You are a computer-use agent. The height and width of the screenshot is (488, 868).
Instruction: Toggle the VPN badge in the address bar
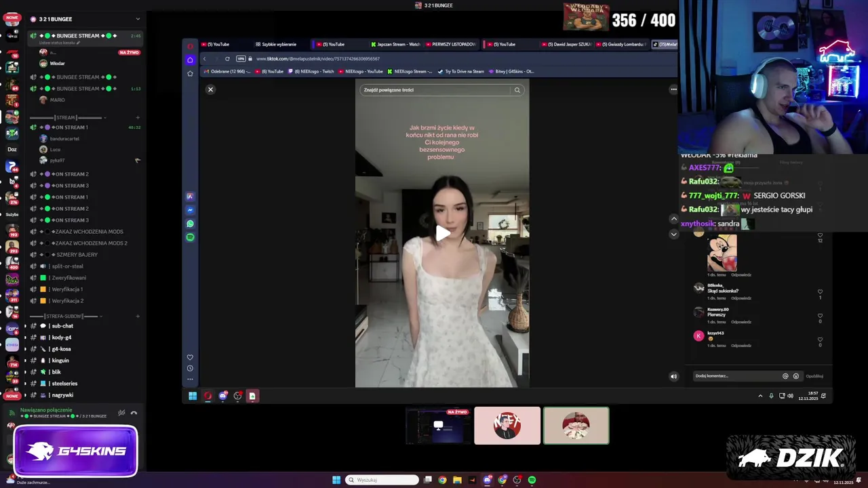coord(241,59)
